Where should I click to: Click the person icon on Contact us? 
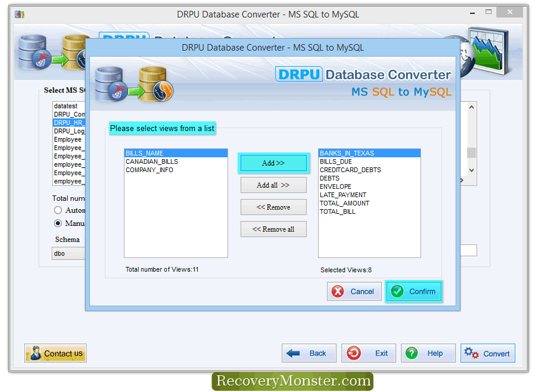pyautogui.click(x=36, y=353)
